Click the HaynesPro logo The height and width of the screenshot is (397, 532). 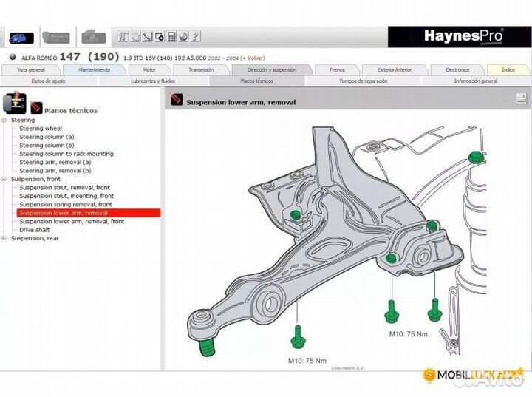463,35
